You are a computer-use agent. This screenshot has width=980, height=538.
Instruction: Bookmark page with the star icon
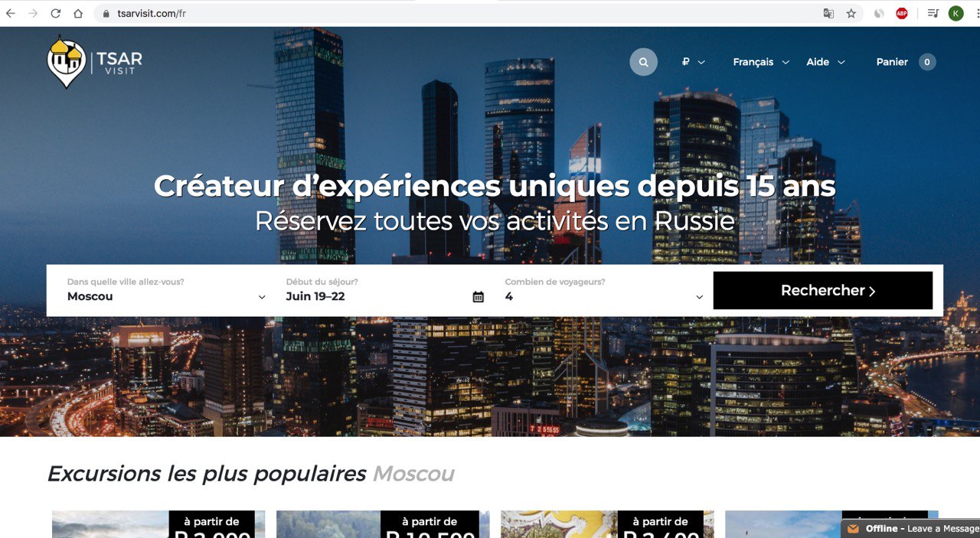(x=851, y=13)
